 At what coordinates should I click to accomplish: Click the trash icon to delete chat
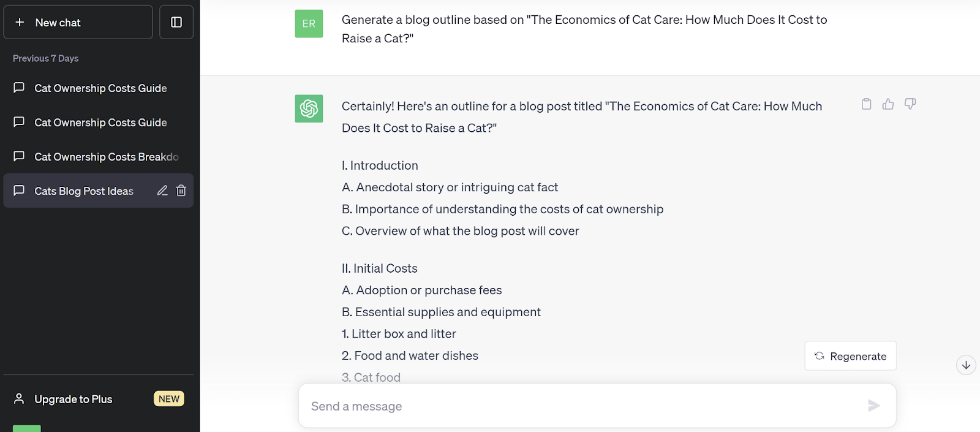(181, 191)
